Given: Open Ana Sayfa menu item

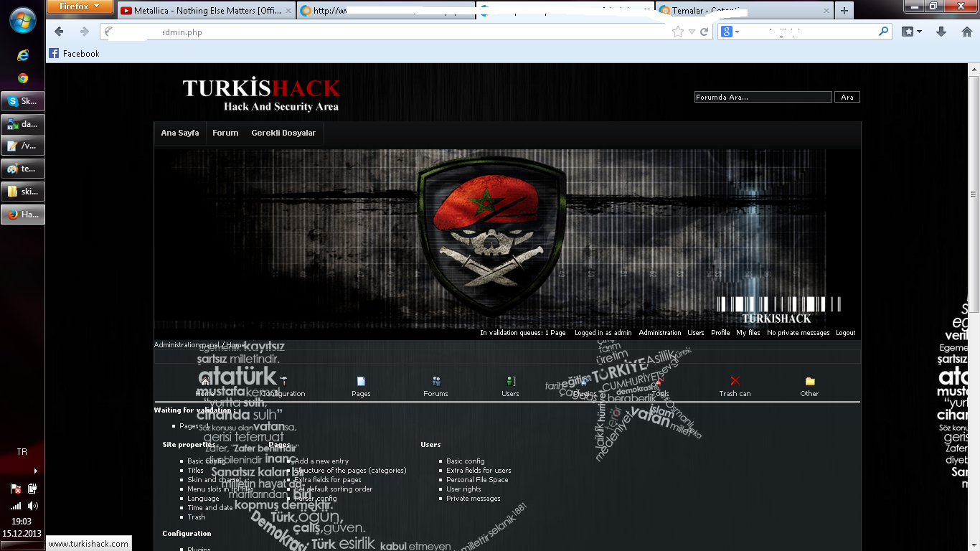Looking at the screenshot, I should click(x=180, y=133).
